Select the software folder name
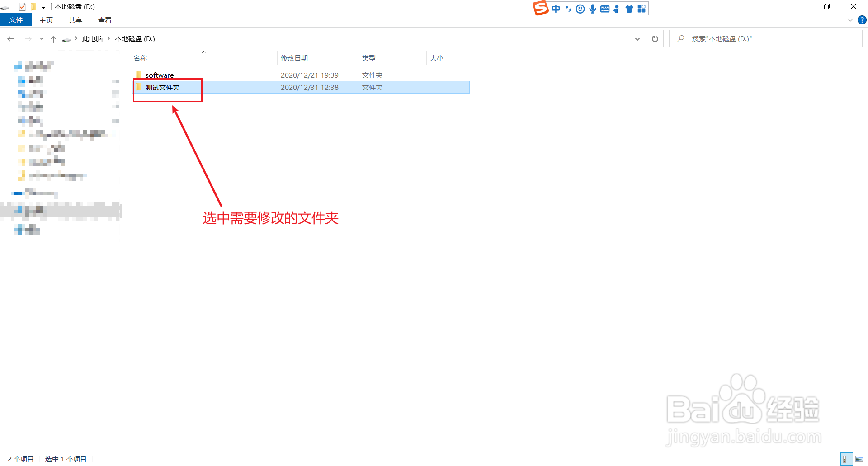 [160, 75]
